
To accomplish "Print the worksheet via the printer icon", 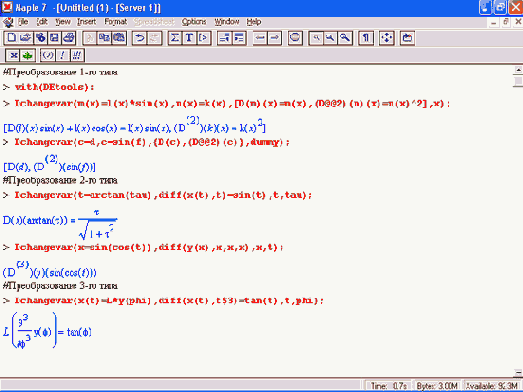I will pos(69,38).
